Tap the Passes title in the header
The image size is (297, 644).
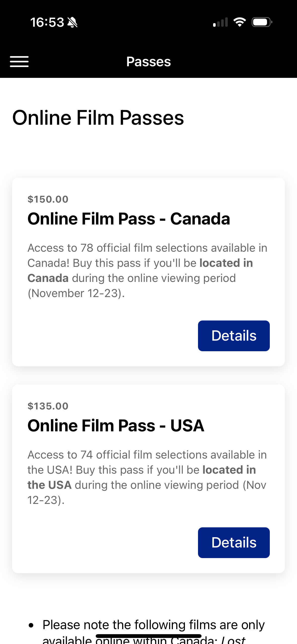point(148,62)
